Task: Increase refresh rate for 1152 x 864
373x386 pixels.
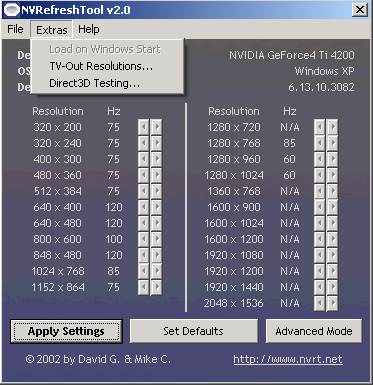Action: tap(156, 287)
